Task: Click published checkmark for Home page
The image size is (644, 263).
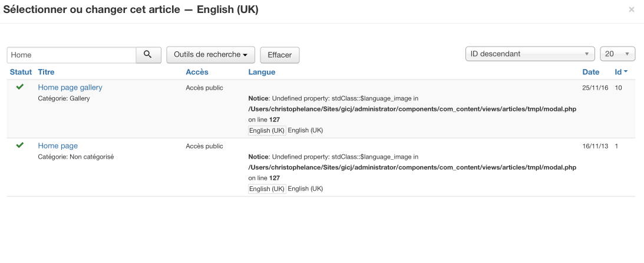Action: [x=20, y=146]
